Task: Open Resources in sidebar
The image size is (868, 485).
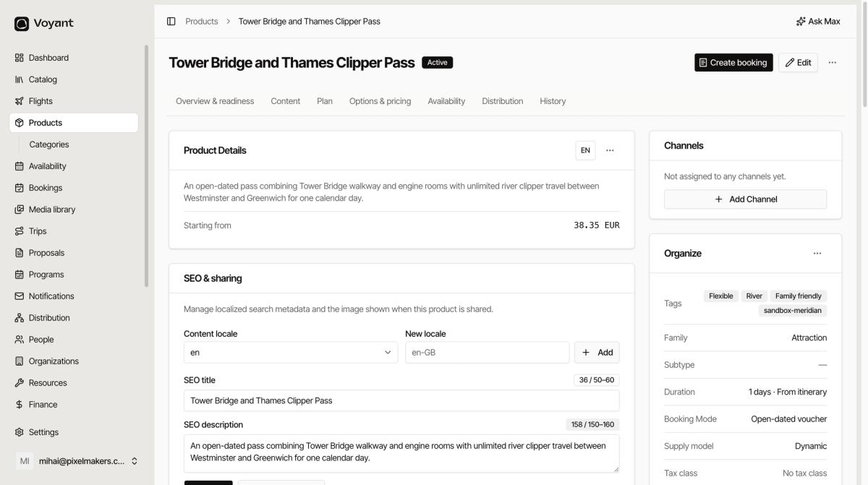Action: click(x=74, y=383)
